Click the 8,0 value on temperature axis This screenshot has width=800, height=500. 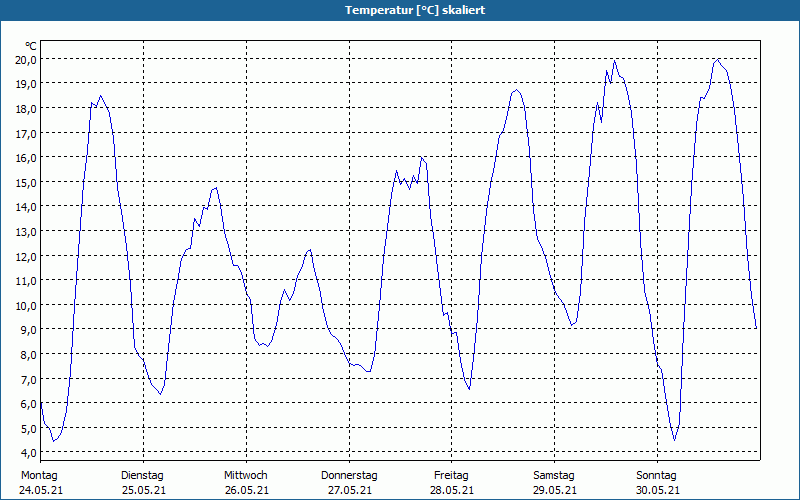pyautogui.click(x=27, y=355)
